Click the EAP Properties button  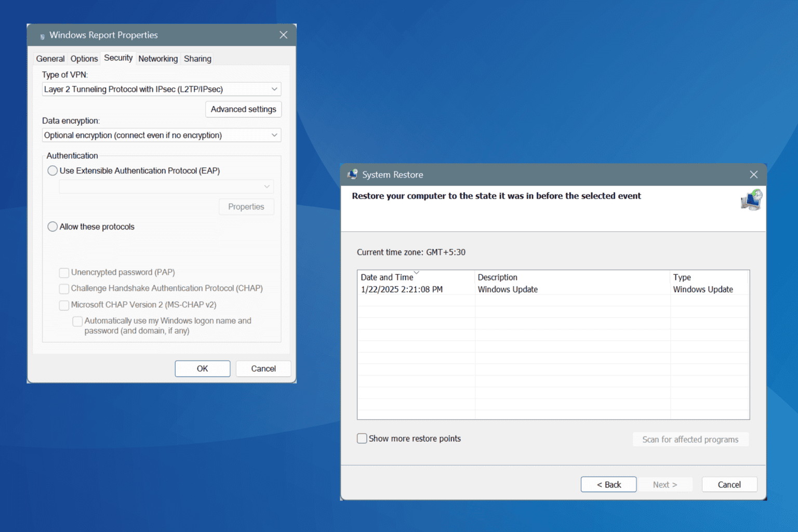pos(246,207)
